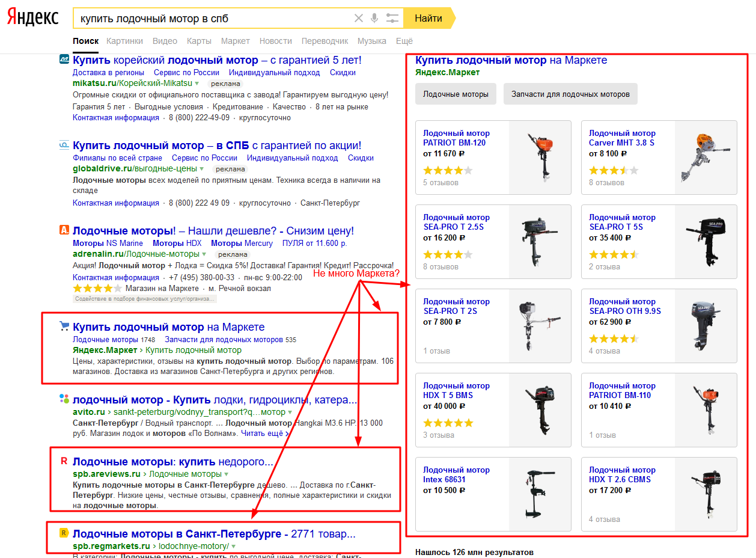Screen dimensions: 756x558
Task: Clear the search query with the X icon
Action: coord(359,18)
